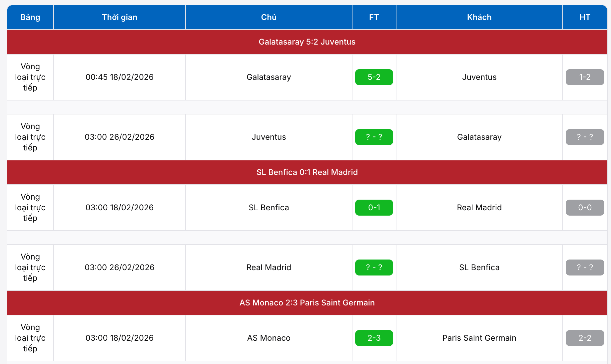Click the Chủ column header
Viewport: 611px width, 364px height.
tap(269, 17)
